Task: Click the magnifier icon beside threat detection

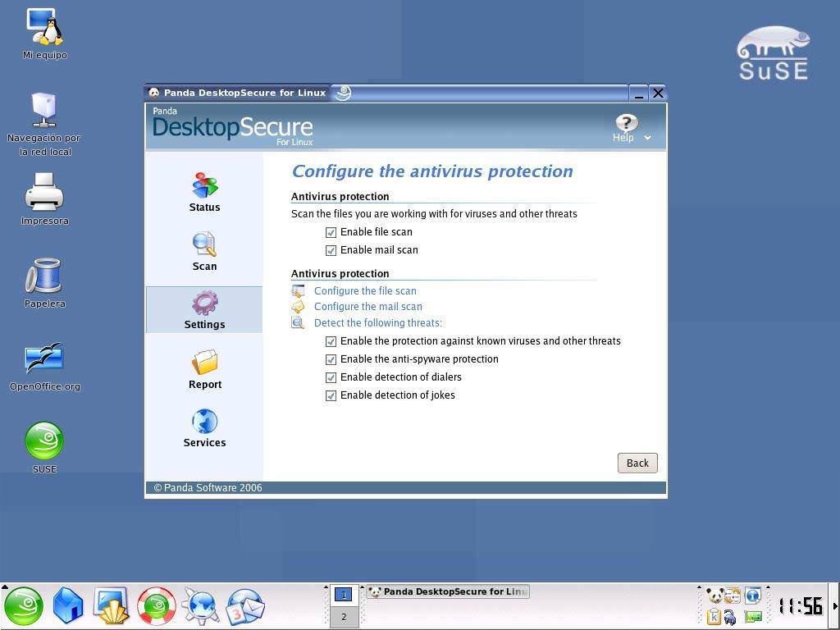Action: (x=297, y=322)
